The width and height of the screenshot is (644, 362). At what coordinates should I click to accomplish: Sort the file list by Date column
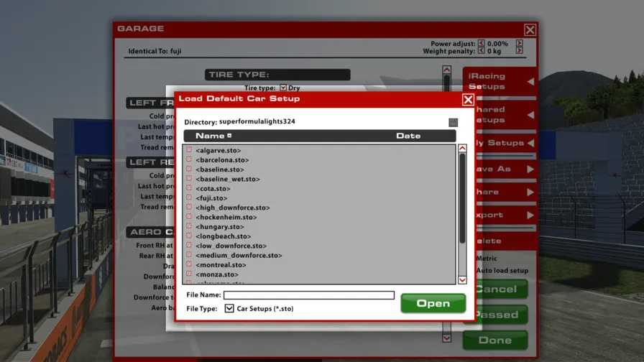coord(408,136)
